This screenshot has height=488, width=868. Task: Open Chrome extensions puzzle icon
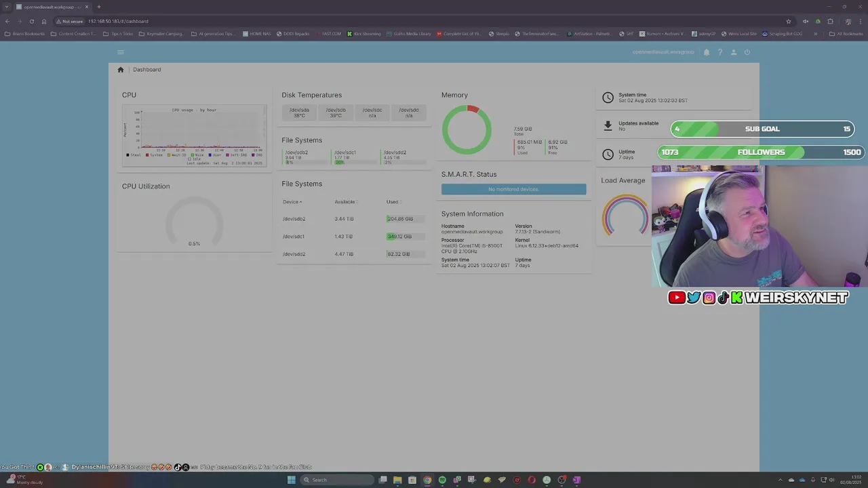(x=830, y=21)
